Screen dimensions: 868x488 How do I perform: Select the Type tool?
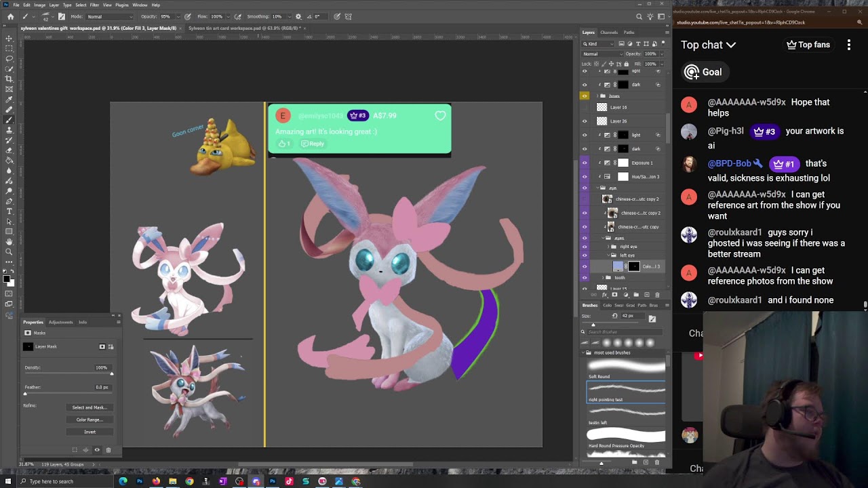[x=9, y=211]
